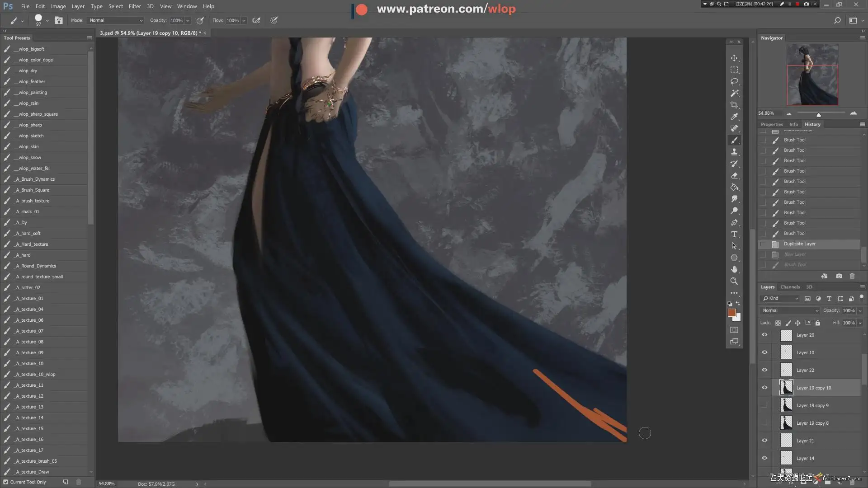Image resolution: width=868 pixels, height=488 pixels.
Task: Show Layer 19 copy 9 visibility
Action: 764,405
